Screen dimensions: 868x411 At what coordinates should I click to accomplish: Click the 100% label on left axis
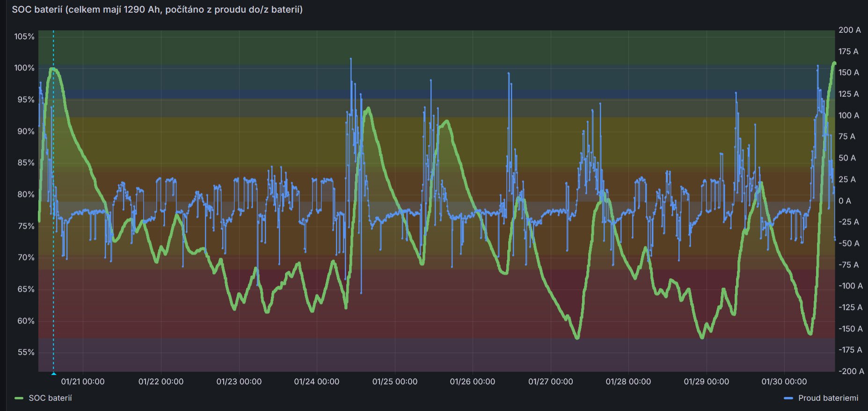click(x=24, y=68)
